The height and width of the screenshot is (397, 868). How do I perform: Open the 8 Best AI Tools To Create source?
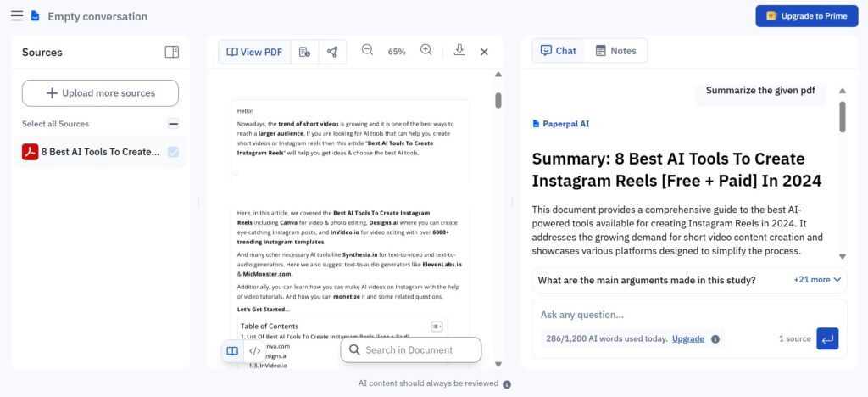point(100,152)
